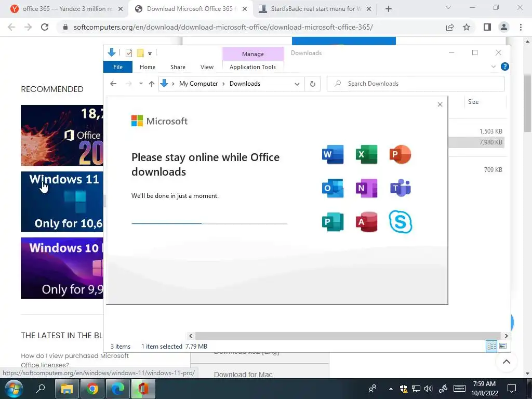The height and width of the screenshot is (399, 532).
Task: Click the scroll-to-top arrow on webpage
Action: click(x=506, y=362)
